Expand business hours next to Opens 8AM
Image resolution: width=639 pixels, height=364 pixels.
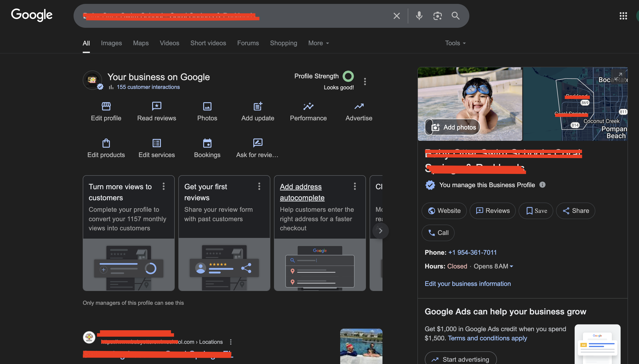coord(511,266)
